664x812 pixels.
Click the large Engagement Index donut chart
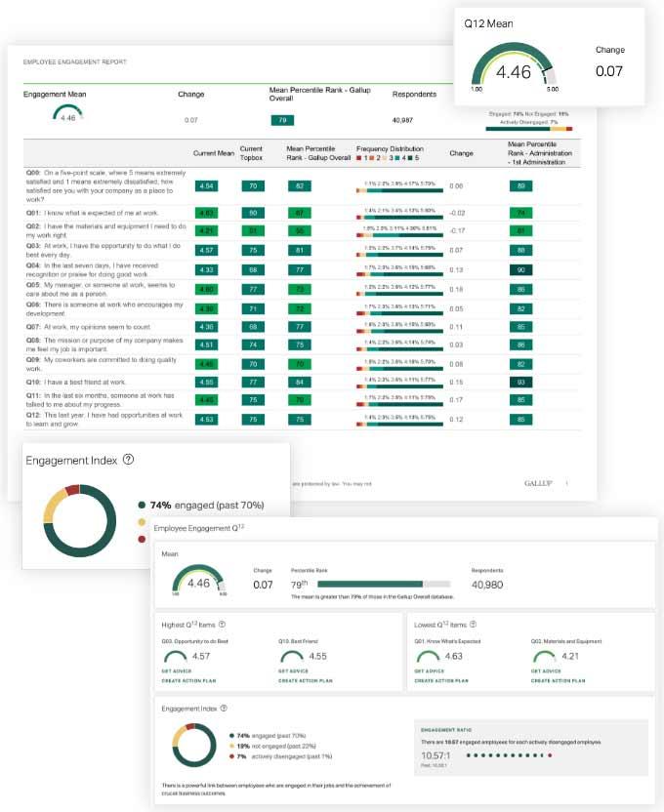(x=79, y=521)
